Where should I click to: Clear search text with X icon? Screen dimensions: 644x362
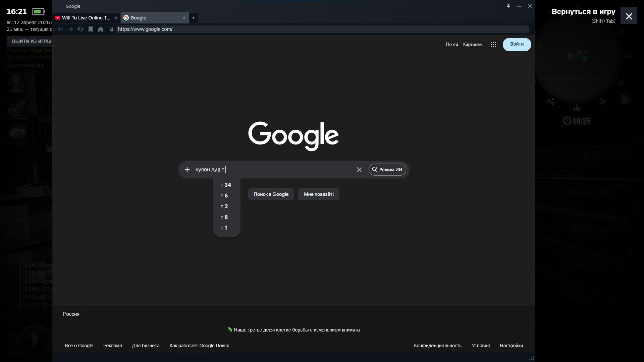359,170
